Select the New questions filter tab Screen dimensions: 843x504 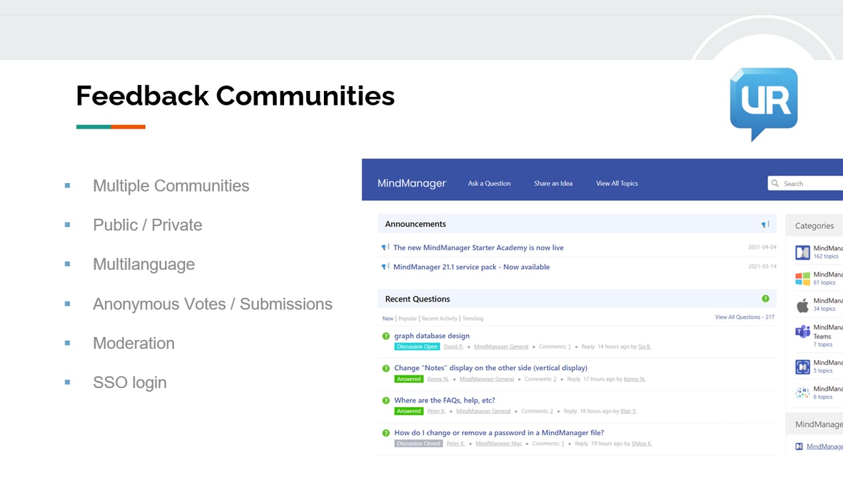(388, 318)
